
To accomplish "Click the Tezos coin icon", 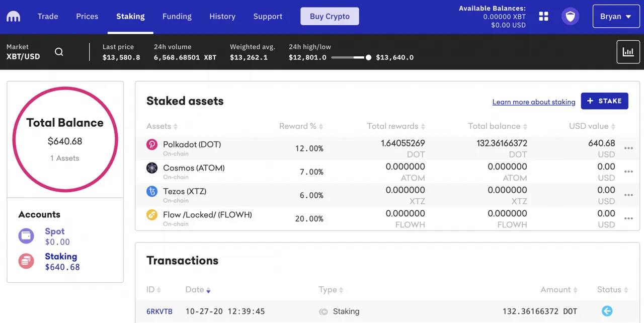I will tap(152, 192).
